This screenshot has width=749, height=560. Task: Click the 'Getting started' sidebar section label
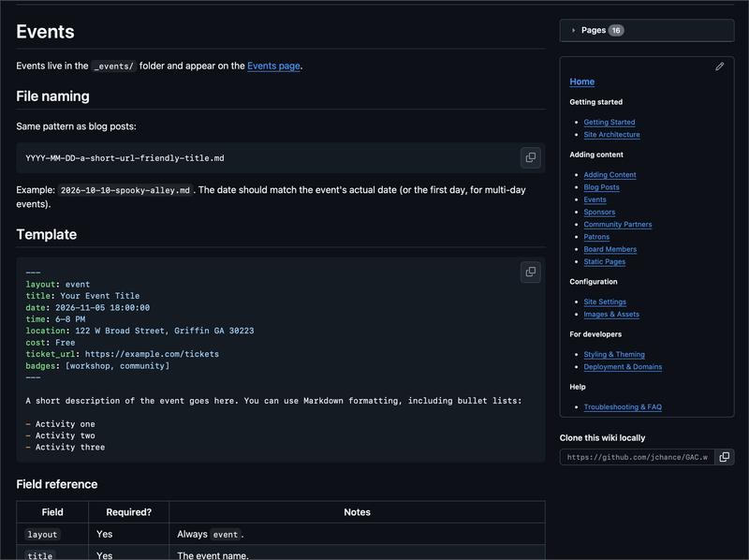(595, 102)
